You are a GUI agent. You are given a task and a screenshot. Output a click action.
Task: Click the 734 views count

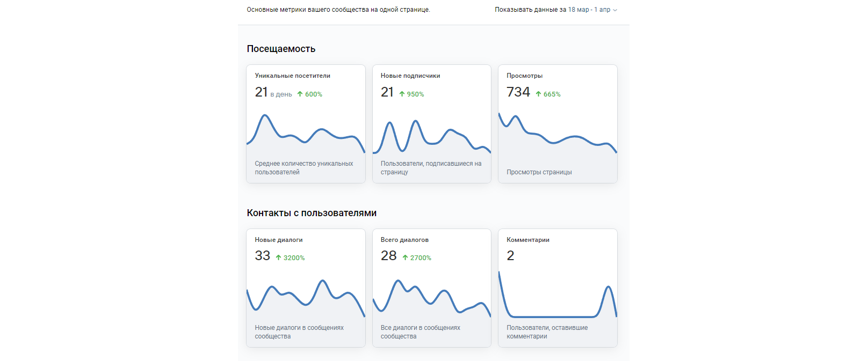[x=518, y=92]
